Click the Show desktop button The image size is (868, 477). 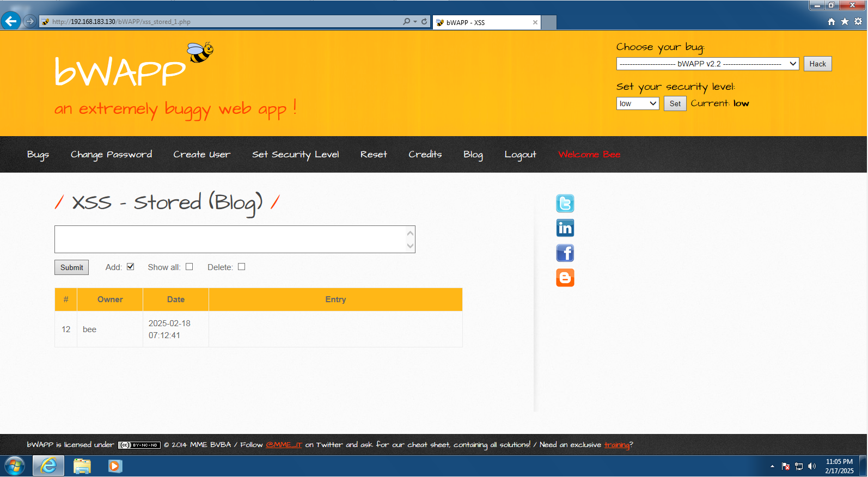[864, 466]
